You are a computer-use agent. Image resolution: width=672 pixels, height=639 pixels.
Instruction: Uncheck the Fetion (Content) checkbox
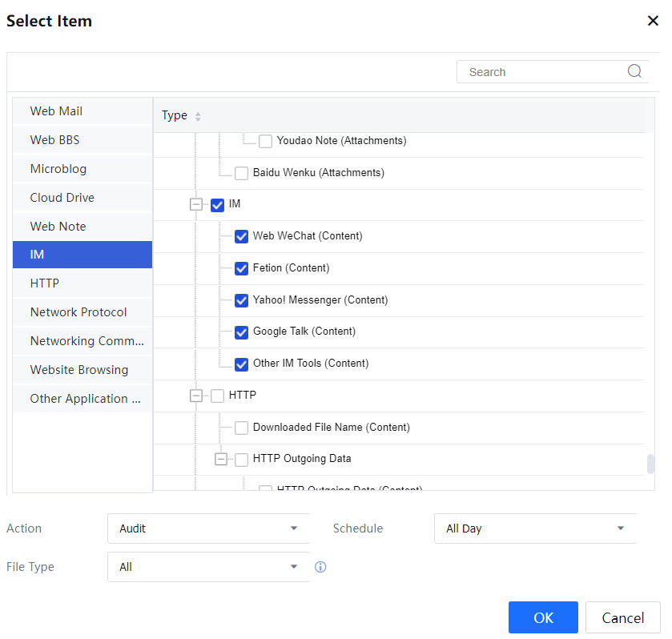point(241,268)
